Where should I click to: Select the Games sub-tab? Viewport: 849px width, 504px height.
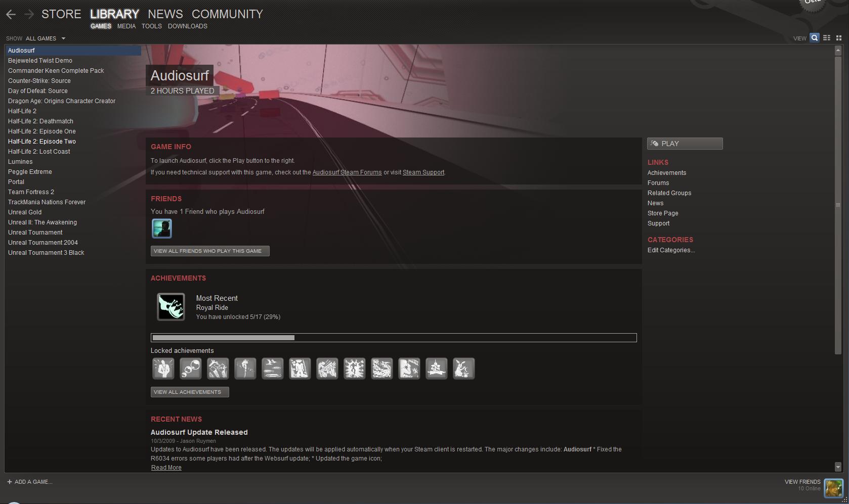click(101, 26)
